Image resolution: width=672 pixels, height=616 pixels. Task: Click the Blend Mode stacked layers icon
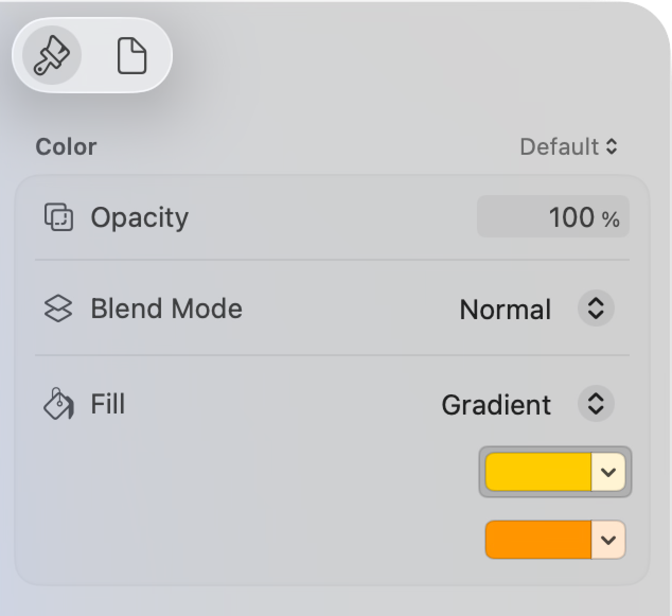[58, 308]
